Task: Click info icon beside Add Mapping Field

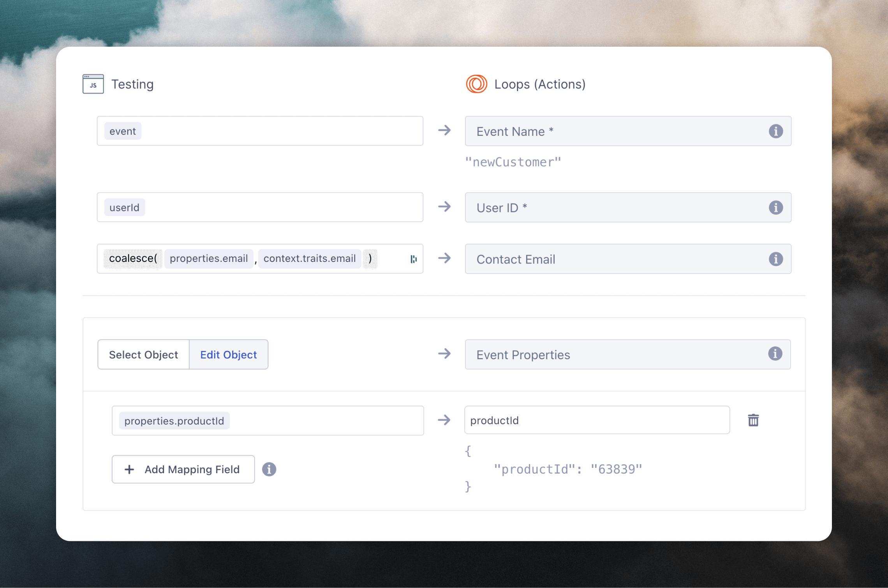Action: coord(269,469)
